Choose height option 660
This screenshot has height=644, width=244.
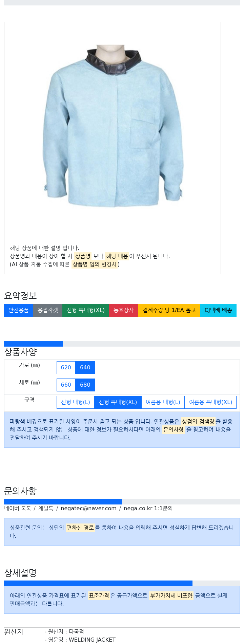[66, 385]
